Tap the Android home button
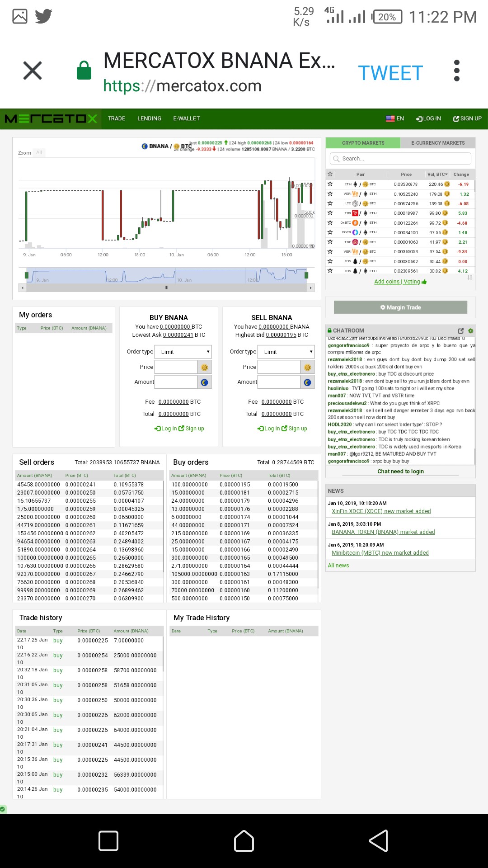The image size is (488, 868). click(244, 841)
